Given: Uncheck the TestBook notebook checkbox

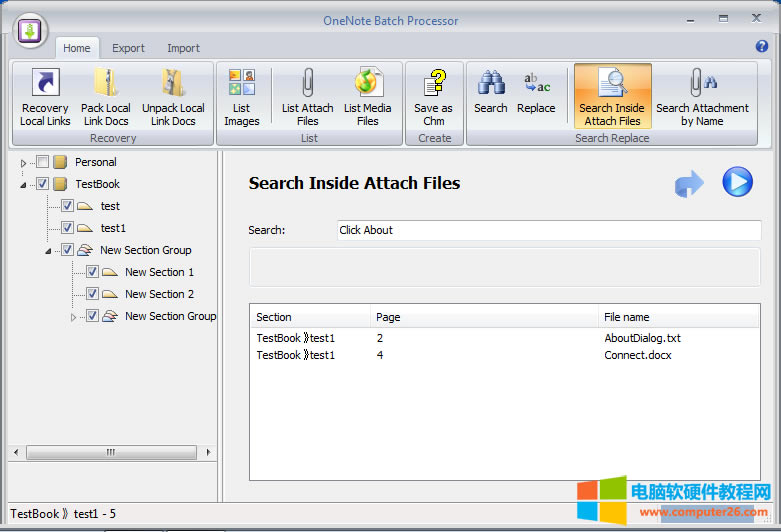Looking at the screenshot, I should pyautogui.click(x=42, y=184).
